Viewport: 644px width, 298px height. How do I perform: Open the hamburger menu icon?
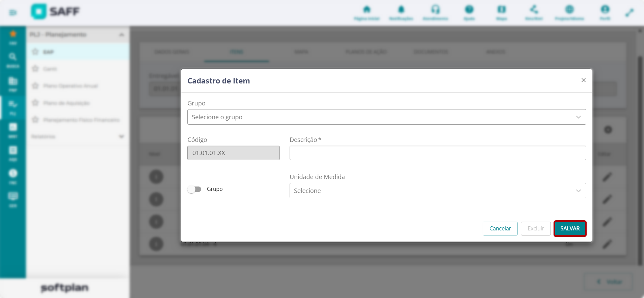click(x=13, y=13)
